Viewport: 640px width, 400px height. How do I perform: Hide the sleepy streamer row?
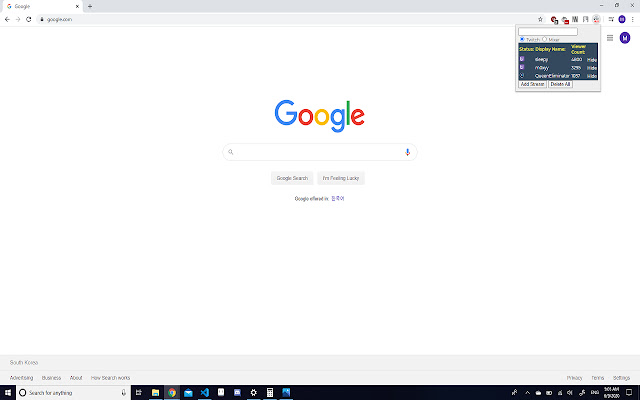pos(592,60)
